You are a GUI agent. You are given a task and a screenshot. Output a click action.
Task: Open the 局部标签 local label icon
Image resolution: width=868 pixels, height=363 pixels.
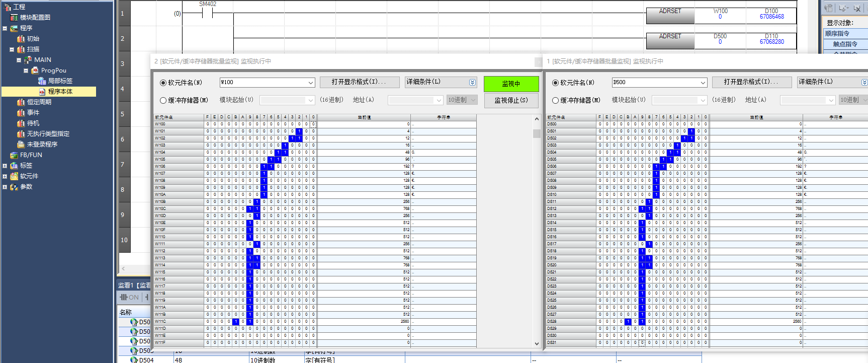[42, 81]
